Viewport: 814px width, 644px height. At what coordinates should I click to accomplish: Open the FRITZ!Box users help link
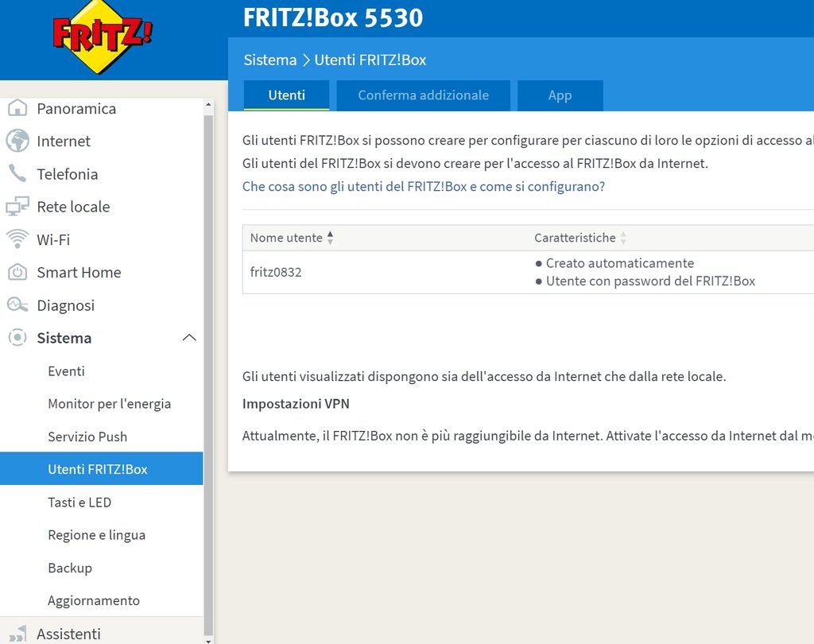(423, 187)
